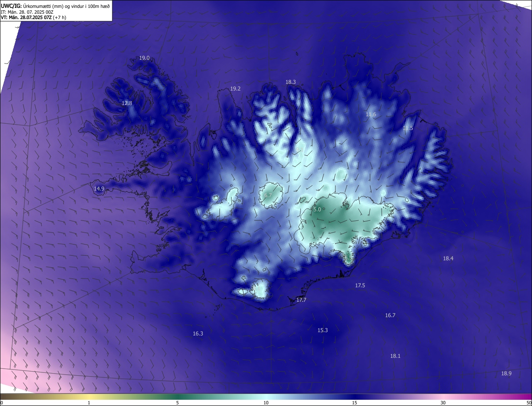Click the 18.3 value on the north coast
Viewport: 532px width, 406px height.
pos(291,82)
